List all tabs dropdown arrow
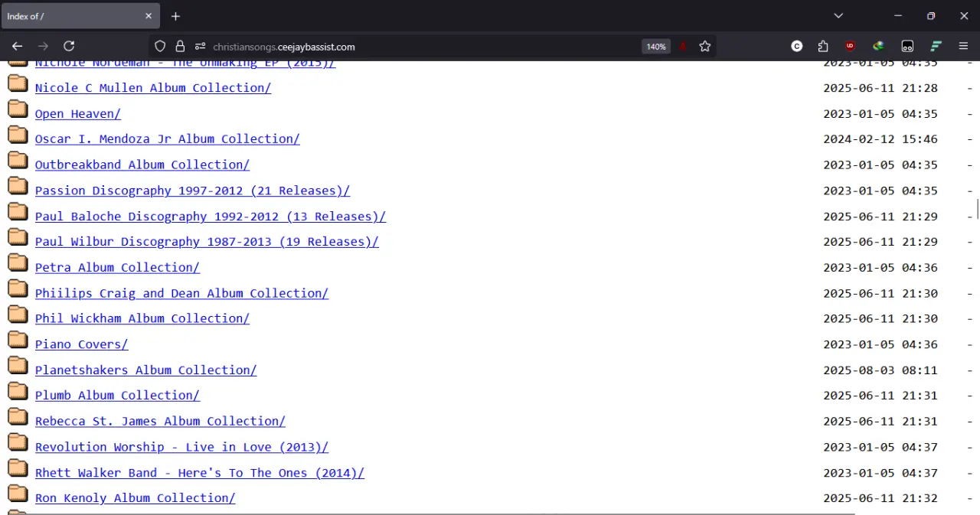 pos(838,16)
